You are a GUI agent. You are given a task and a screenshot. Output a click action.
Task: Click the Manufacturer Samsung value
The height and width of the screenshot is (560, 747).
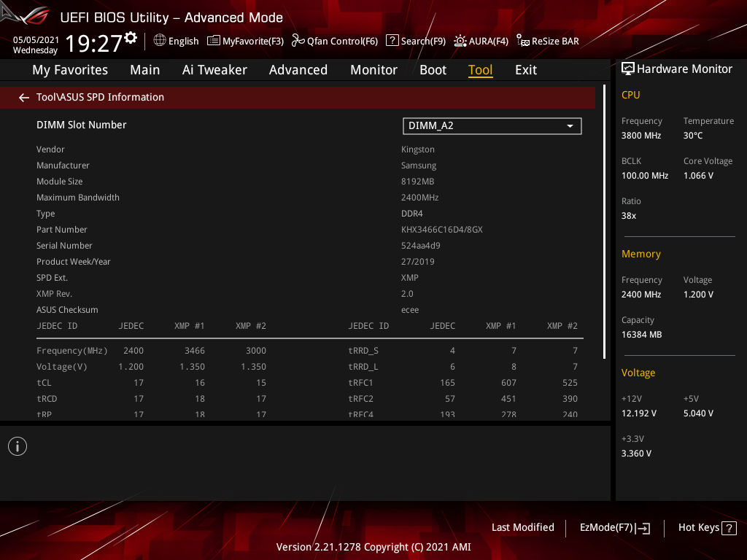pos(419,166)
